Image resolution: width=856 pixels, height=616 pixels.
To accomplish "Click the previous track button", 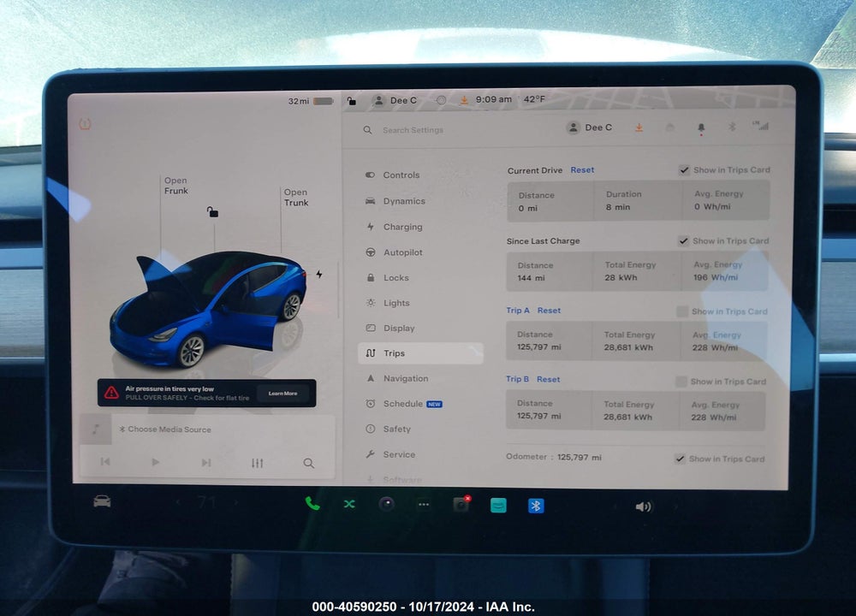I will tap(105, 462).
